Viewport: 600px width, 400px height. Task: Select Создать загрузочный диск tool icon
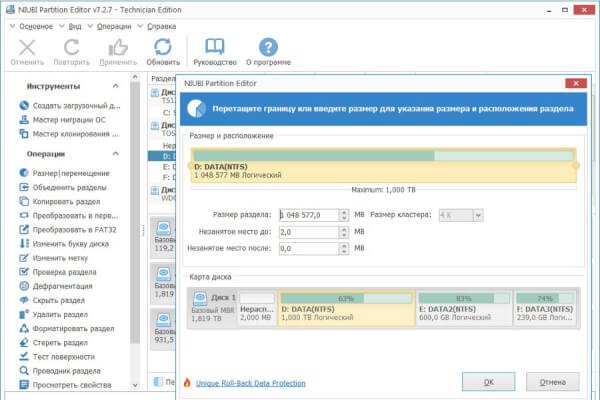[24, 105]
